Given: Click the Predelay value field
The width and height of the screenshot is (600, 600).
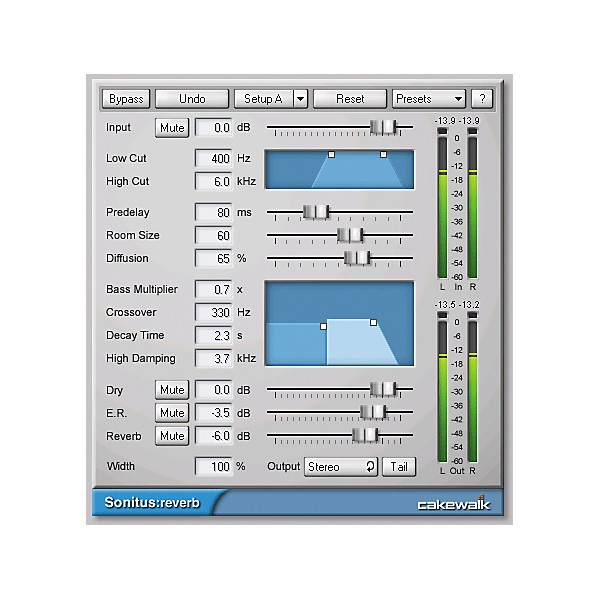Looking at the screenshot, I should pyautogui.click(x=214, y=212).
